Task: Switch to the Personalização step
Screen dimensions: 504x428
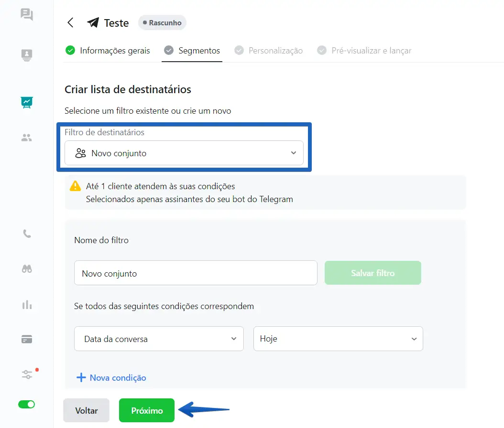Action: [x=269, y=51]
